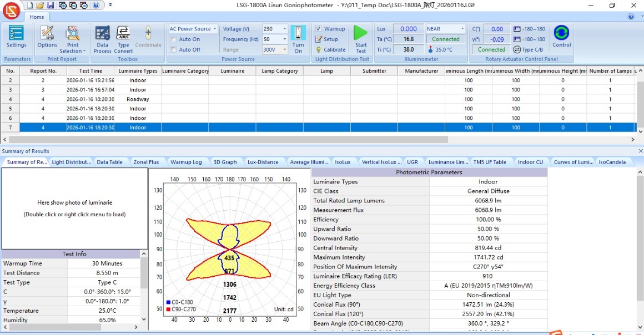Click the Test Info horizontal scrollbar
The height and width of the screenshot is (335, 644).
[54, 327]
